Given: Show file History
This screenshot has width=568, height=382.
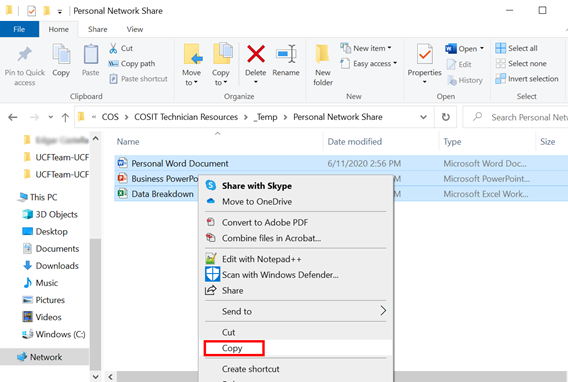Looking at the screenshot, I should pyautogui.click(x=465, y=80).
